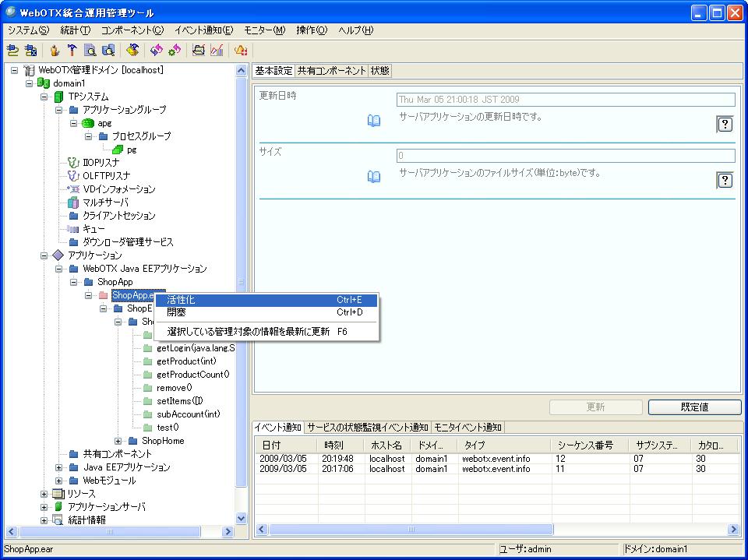This screenshot has width=748, height=560.
Task: Click the green pg process group icon
Action: point(118,150)
